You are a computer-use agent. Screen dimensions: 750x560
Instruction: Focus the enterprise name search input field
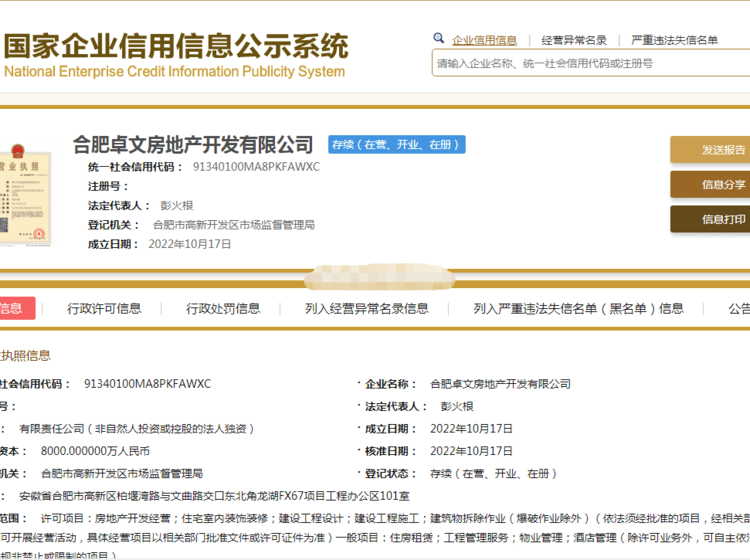(590, 63)
